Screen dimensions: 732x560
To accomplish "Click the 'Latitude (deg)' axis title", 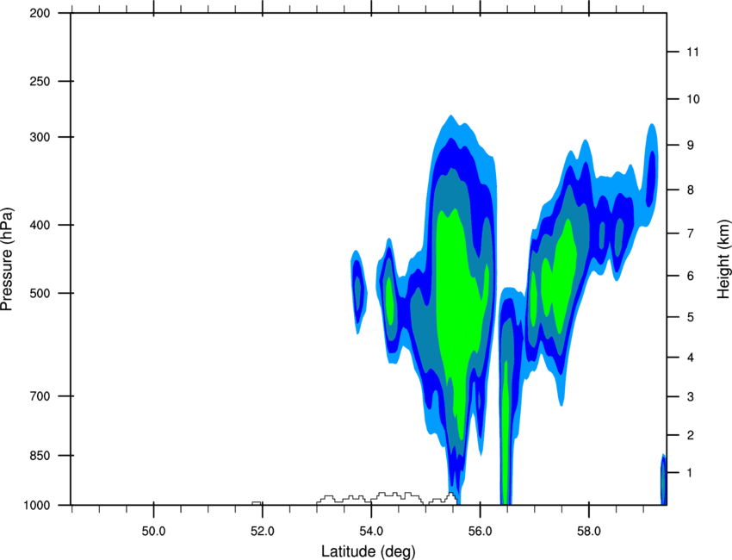I will point(368,551).
